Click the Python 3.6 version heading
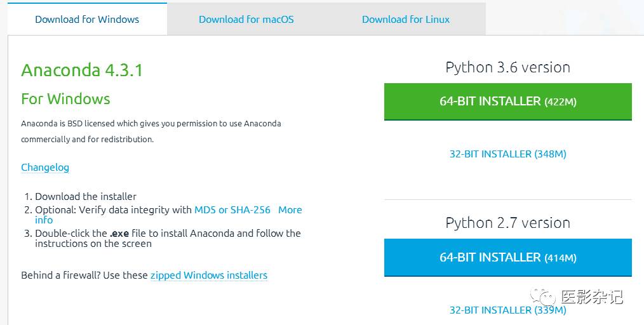 pyautogui.click(x=507, y=67)
